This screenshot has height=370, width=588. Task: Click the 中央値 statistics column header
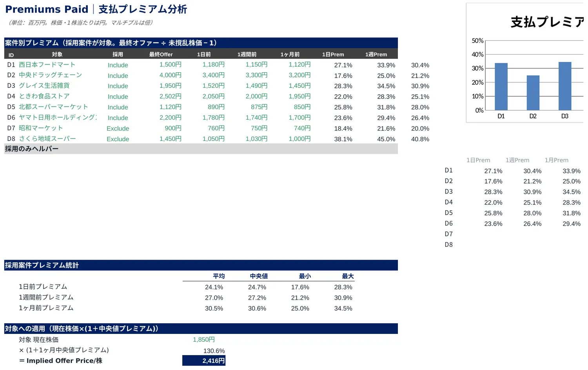click(x=259, y=276)
